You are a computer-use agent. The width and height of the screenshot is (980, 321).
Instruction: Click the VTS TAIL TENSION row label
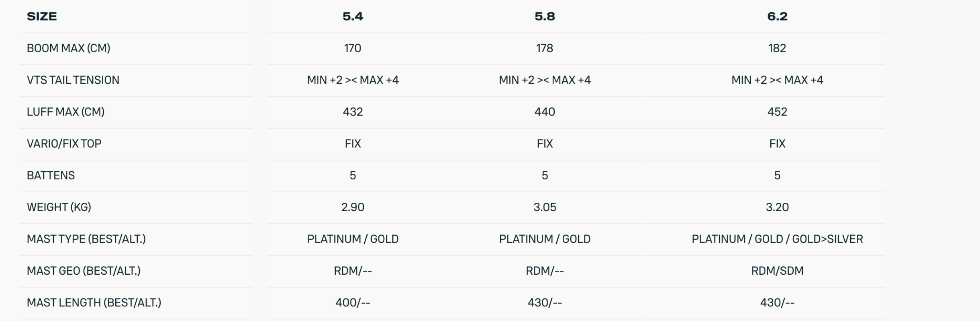73,80
